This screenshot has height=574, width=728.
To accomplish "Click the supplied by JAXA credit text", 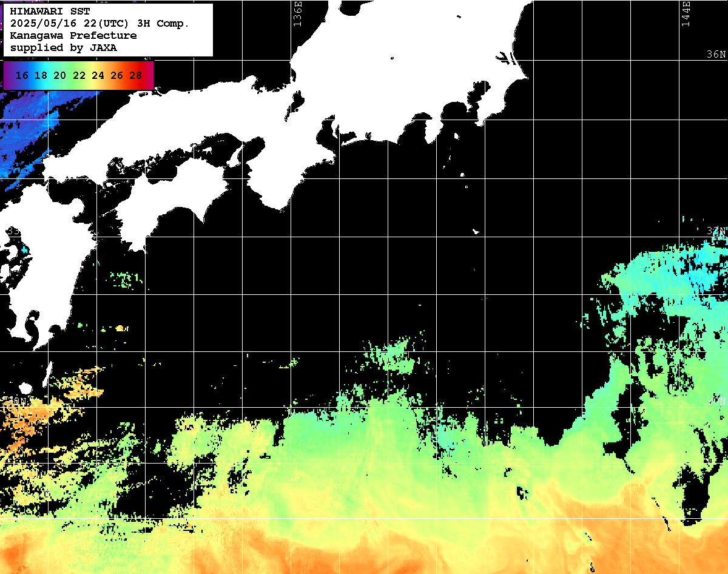I will (x=64, y=48).
